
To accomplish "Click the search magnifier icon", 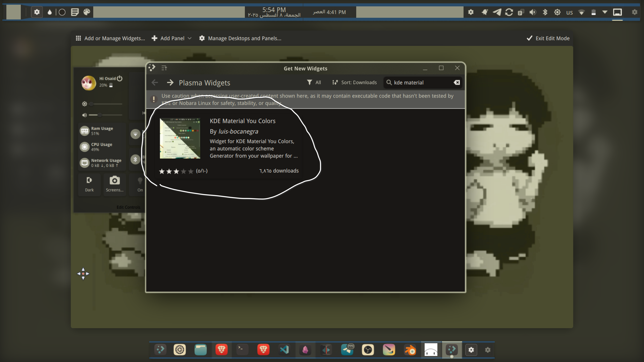I will pyautogui.click(x=389, y=82).
